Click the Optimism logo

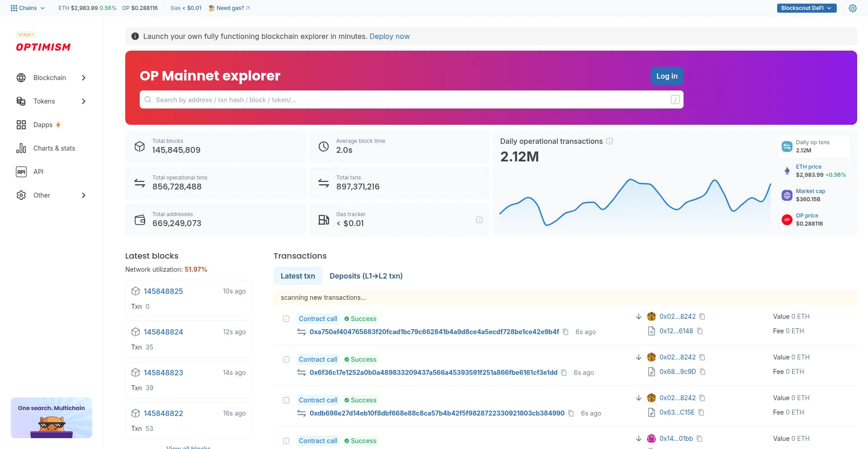(x=43, y=47)
